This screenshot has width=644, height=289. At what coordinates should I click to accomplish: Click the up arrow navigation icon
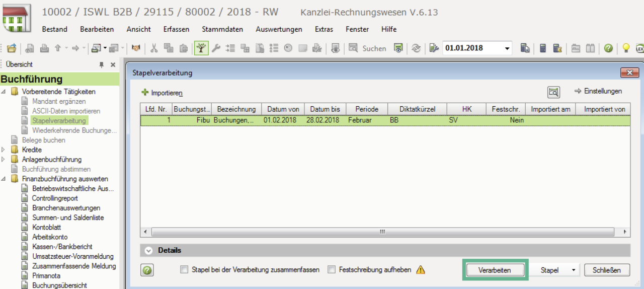coord(58,48)
